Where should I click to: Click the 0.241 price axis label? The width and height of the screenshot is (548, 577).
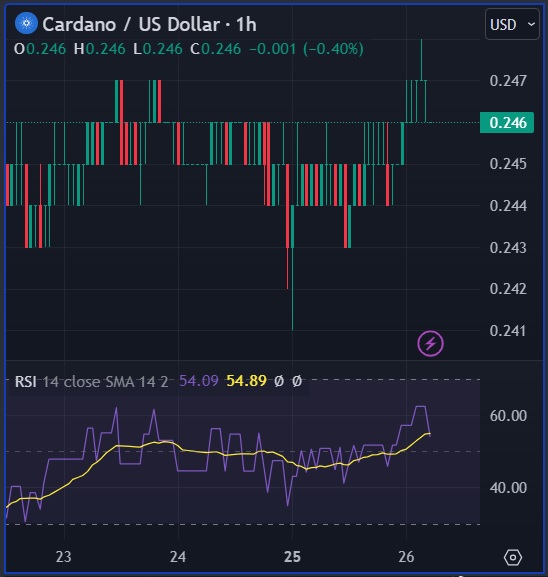coord(508,331)
